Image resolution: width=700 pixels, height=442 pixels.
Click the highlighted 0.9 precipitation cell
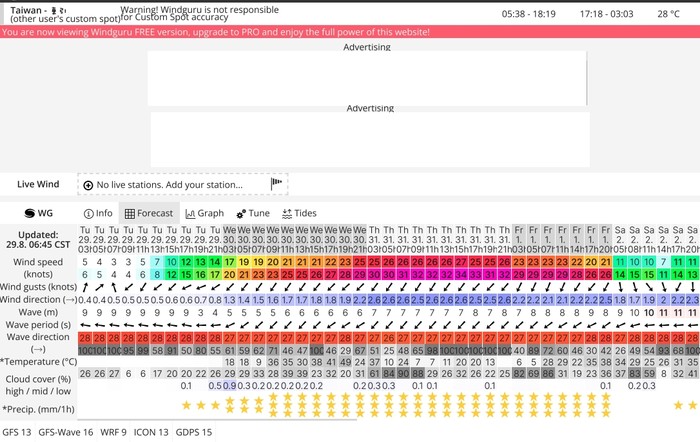click(229, 385)
